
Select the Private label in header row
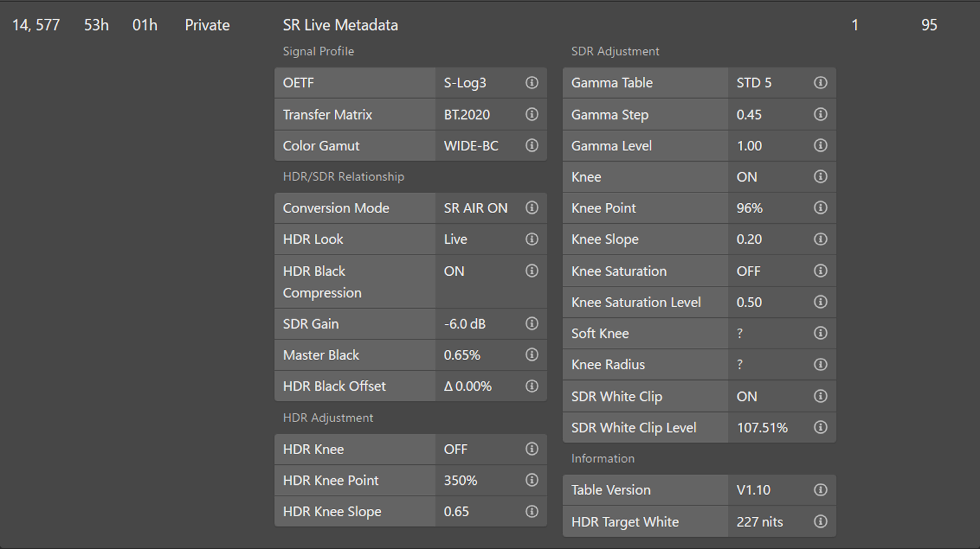[207, 25]
